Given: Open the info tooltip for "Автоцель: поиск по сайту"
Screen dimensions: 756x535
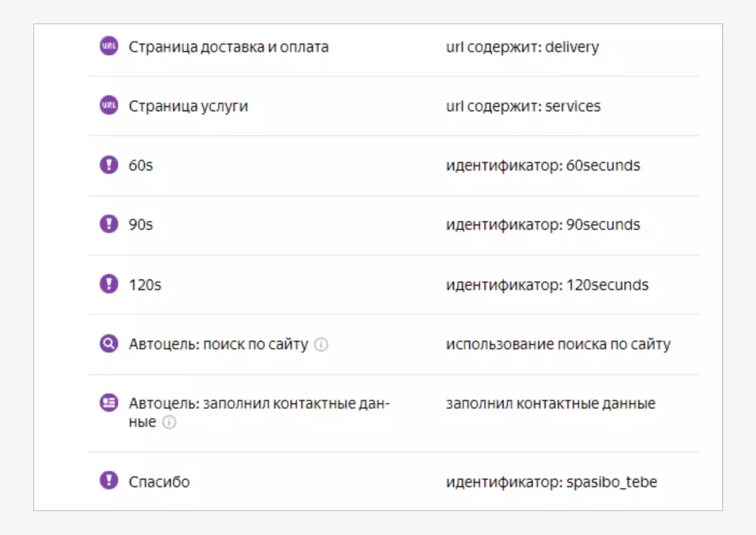Looking at the screenshot, I should coord(322,345).
